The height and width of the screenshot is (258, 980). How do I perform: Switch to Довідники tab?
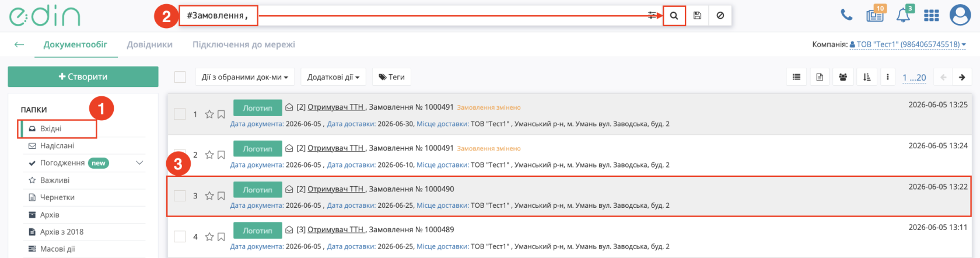coord(150,44)
